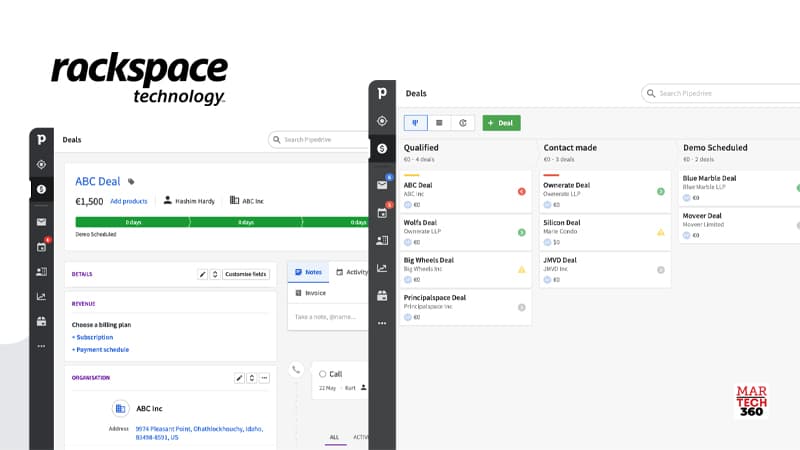Screen dimensions: 800x450
Task: Edit Details section pencil icon
Action: (203, 274)
